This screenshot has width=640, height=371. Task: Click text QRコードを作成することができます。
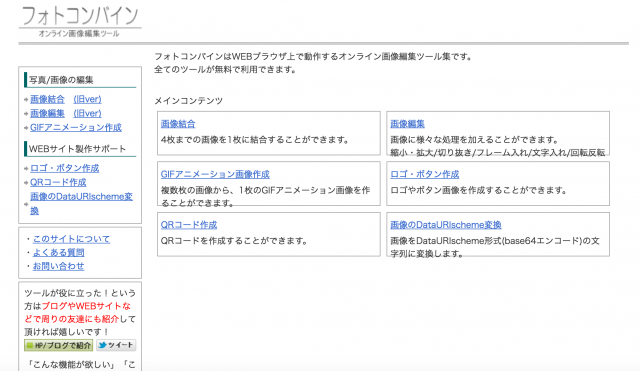pos(234,241)
